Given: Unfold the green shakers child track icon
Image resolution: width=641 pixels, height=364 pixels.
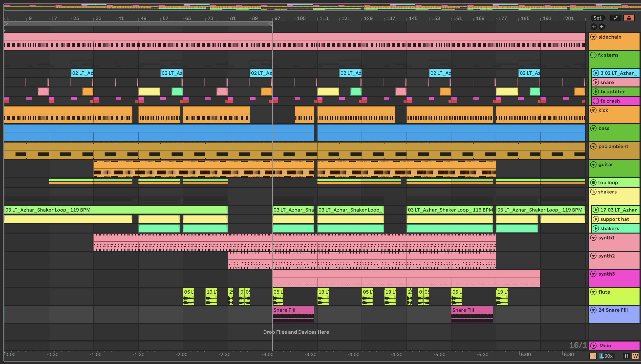Looking at the screenshot, I should pos(596,228).
